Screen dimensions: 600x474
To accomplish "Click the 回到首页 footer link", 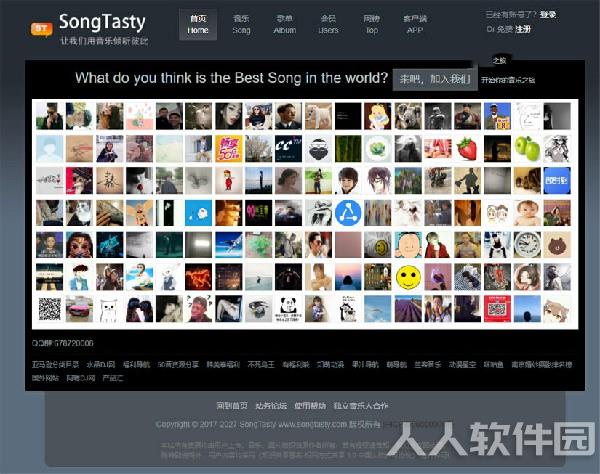I will tap(232, 406).
